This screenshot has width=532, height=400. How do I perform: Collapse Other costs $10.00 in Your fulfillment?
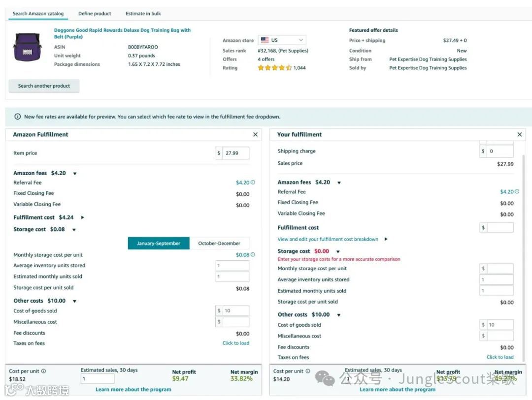[338, 315]
